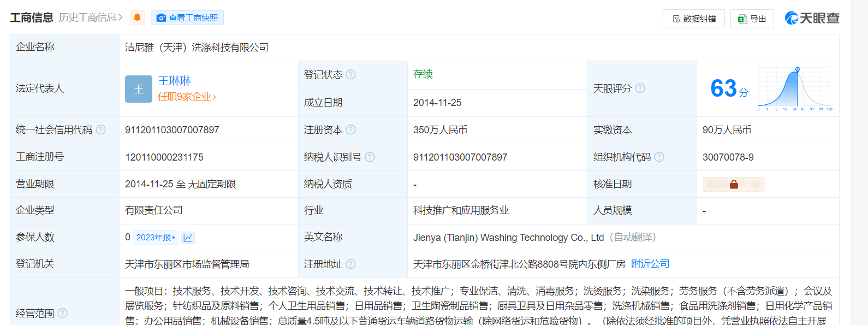Click help icon next to 注册地址
Image resolution: width=868 pixels, height=325 pixels.
[x=351, y=264]
